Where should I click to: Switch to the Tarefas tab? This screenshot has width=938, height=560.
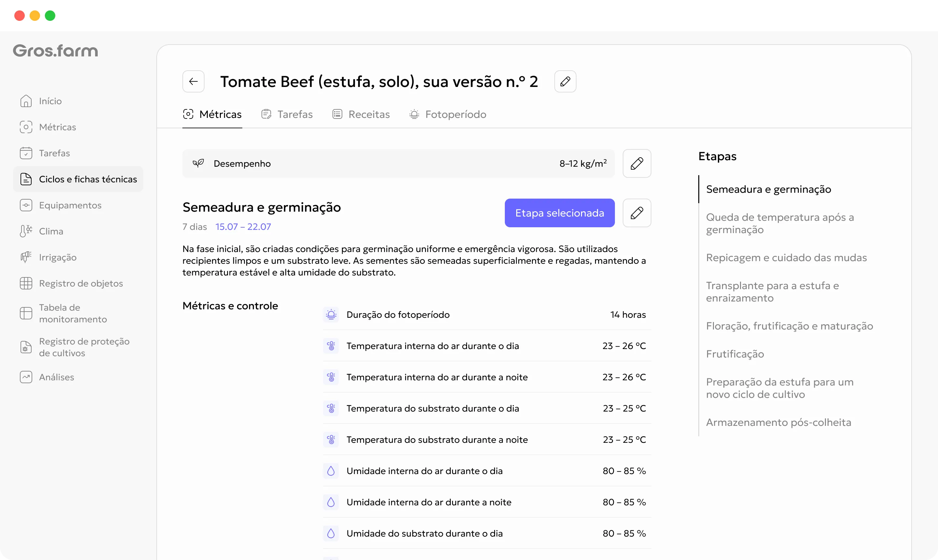pyautogui.click(x=287, y=114)
